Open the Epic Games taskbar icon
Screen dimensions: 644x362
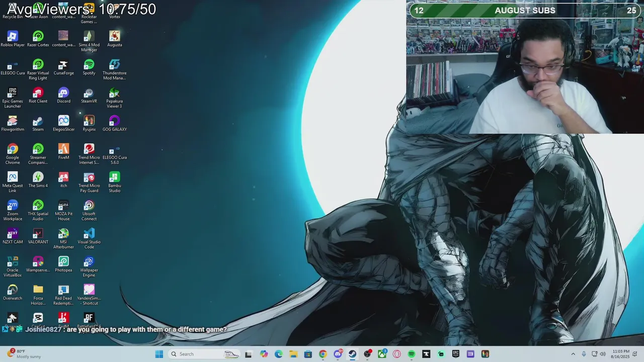tap(456, 354)
